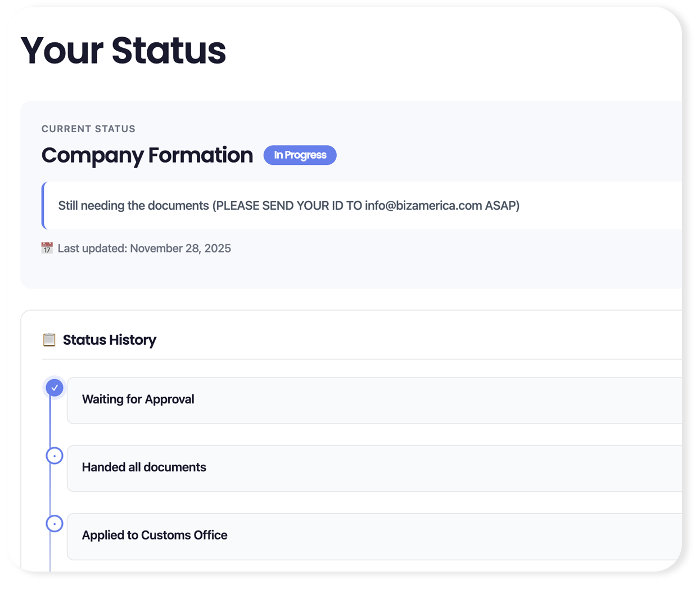Click the Your Status page heading
The image size is (700, 589).
tap(123, 51)
